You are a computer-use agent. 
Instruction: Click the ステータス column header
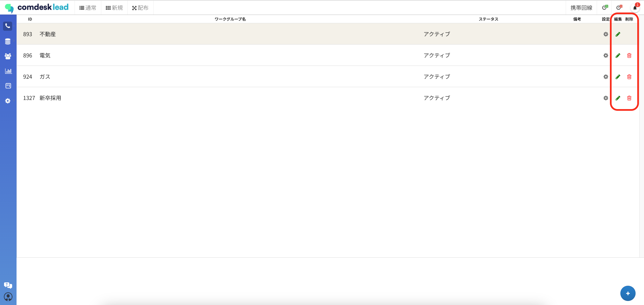click(488, 19)
